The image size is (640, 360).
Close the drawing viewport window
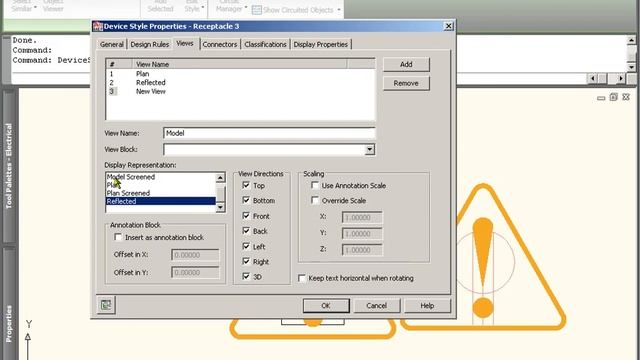626,97
